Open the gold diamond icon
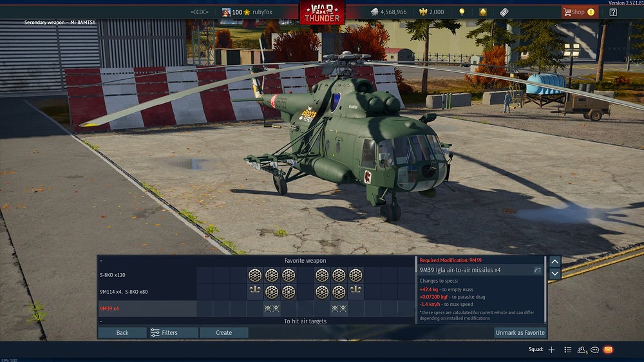This screenshot has height=362, width=644. click(x=483, y=12)
